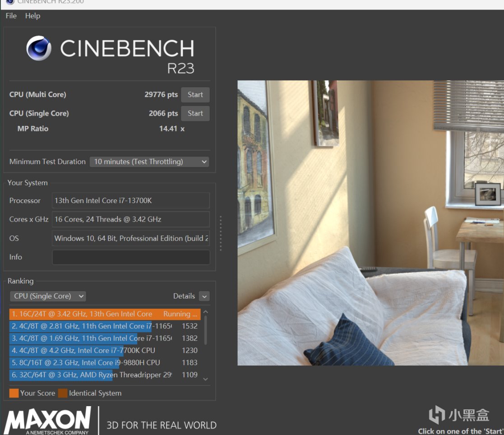The image size is (504, 435).
Task: Open the CPU (Single Core) ranking dropdown
Action: [x=48, y=296]
